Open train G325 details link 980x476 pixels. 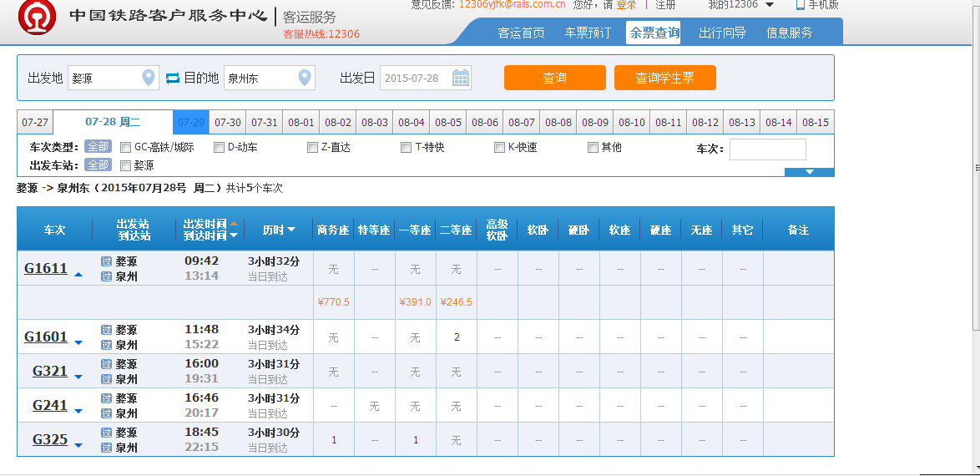pos(50,439)
